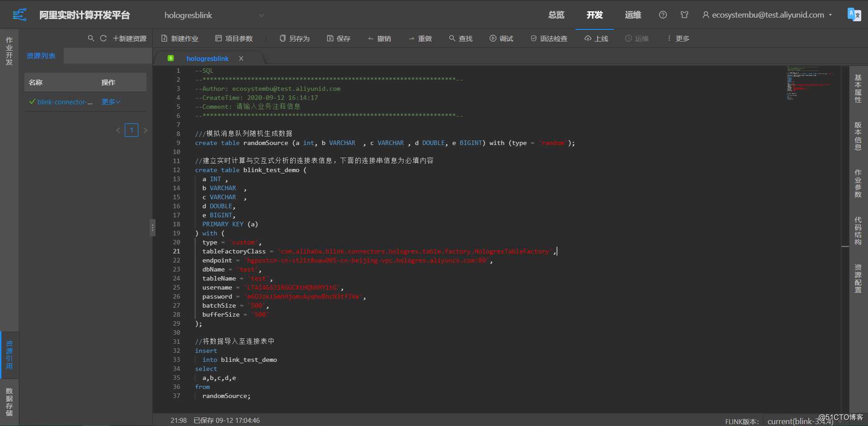868x426 pixels.
Task: Open the 数据存储 sidebar panel
Action: click(x=9, y=402)
